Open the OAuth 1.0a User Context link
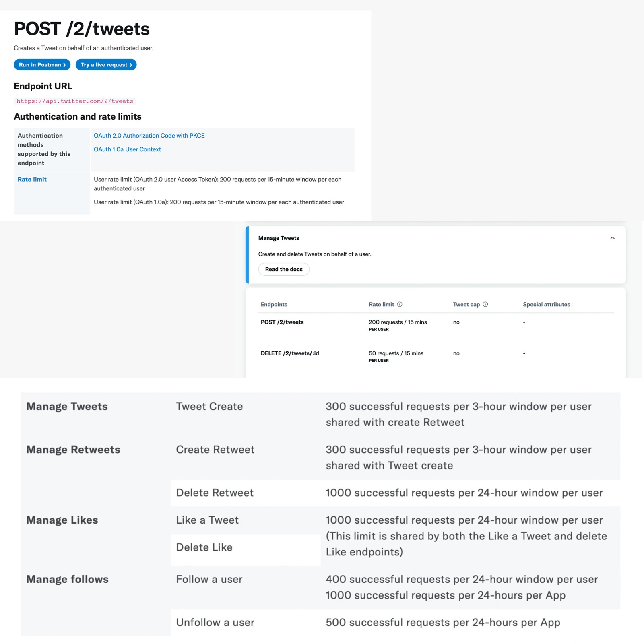The image size is (644, 644). click(x=127, y=149)
